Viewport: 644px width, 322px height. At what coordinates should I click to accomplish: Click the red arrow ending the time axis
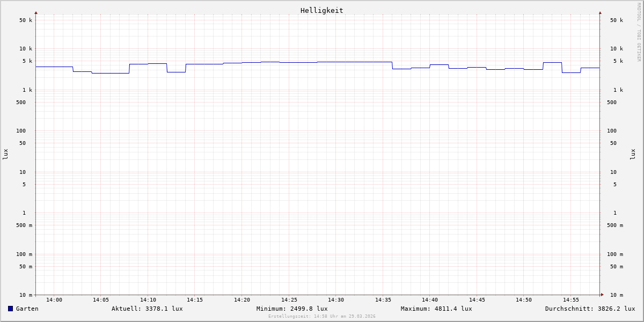[602, 295]
